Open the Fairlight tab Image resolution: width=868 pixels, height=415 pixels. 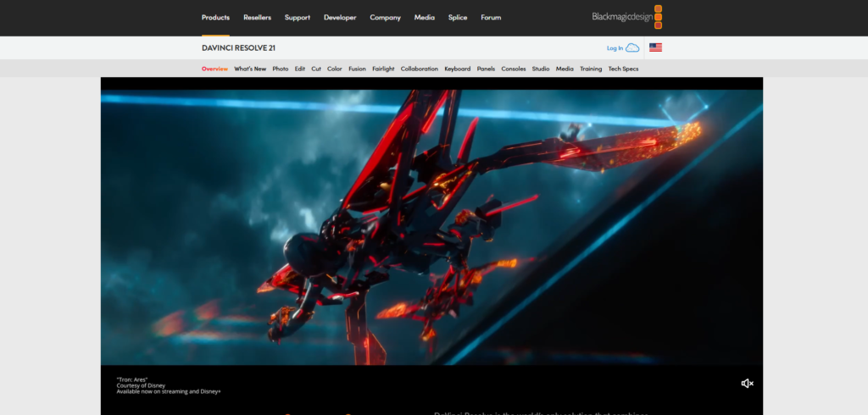(x=383, y=69)
